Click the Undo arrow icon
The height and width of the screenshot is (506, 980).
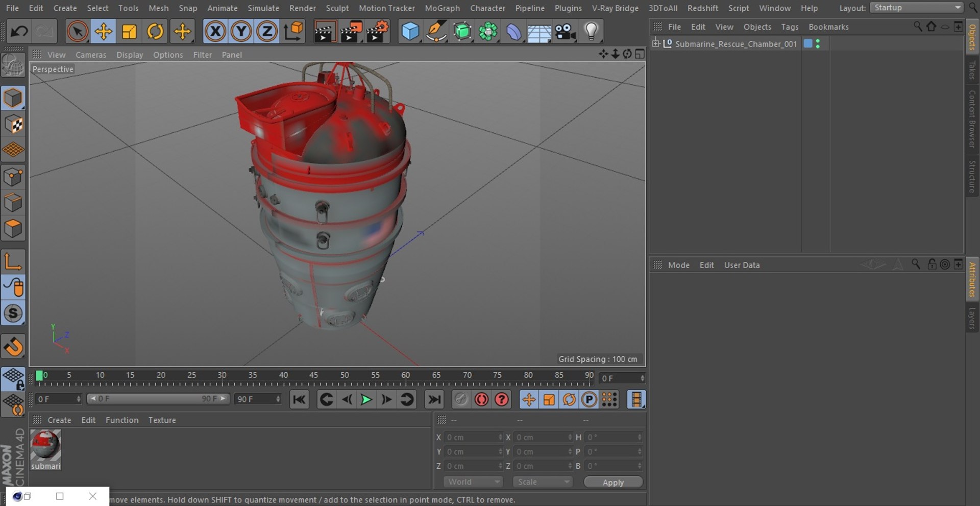click(x=19, y=32)
